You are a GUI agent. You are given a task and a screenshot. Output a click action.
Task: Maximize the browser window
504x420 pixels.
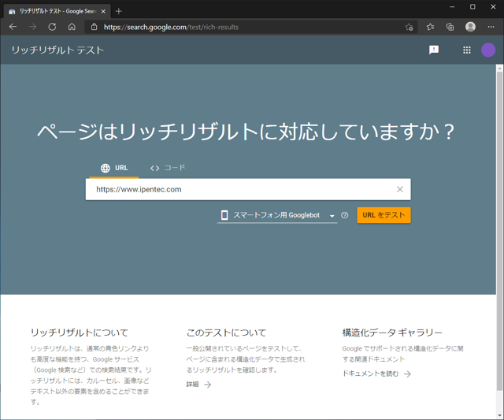click(x=472, y=7)
